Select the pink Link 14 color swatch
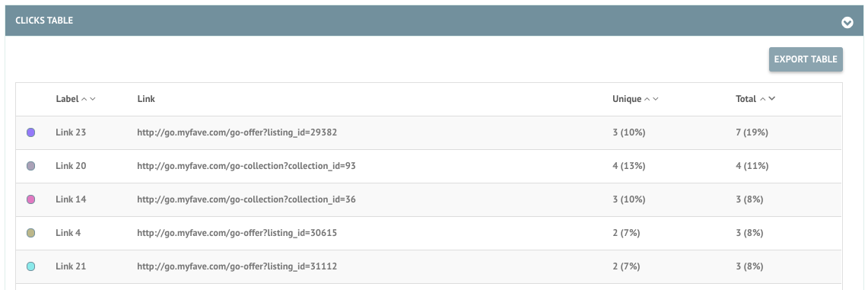This screenshot has width=868, height=290. pyautogui.click(x=31, y=199)
